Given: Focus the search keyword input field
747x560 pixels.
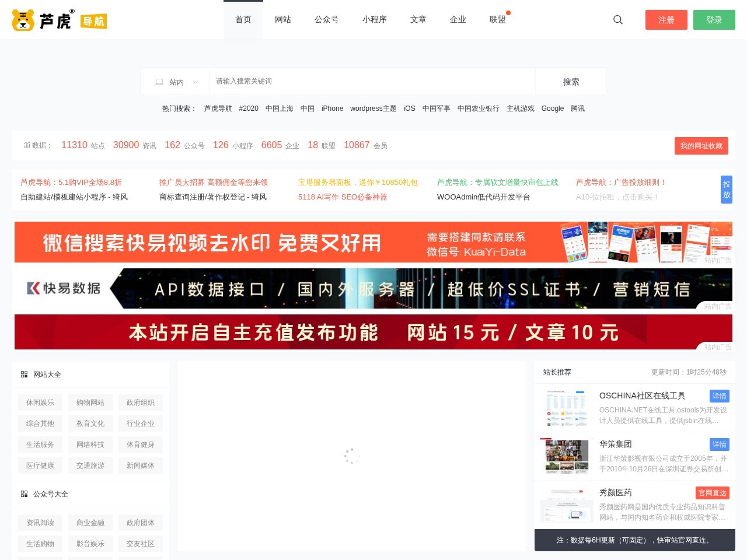Looking at the screenshot, I should click(372, 82).
